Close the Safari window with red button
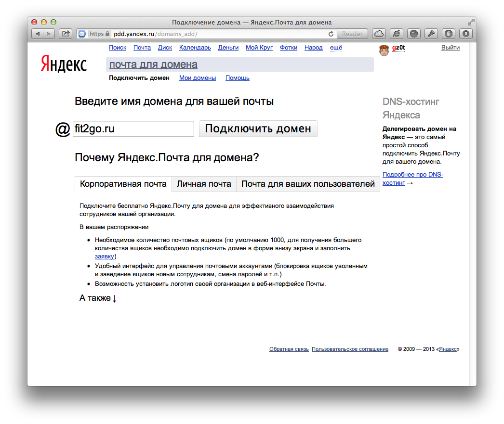The width and height of the screenshot is (504, 424). pyautogui.click(x=34, y=22)
